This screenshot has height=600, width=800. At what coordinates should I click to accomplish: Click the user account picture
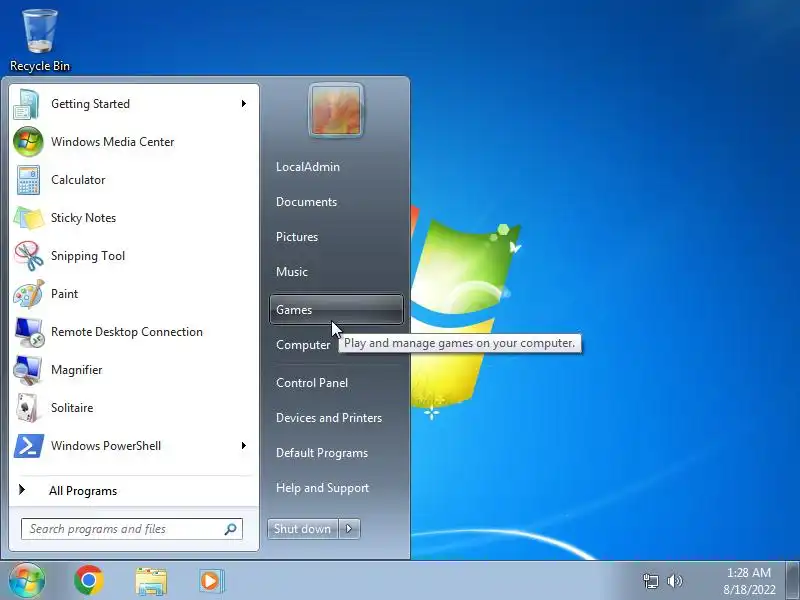tap(336, 110)
